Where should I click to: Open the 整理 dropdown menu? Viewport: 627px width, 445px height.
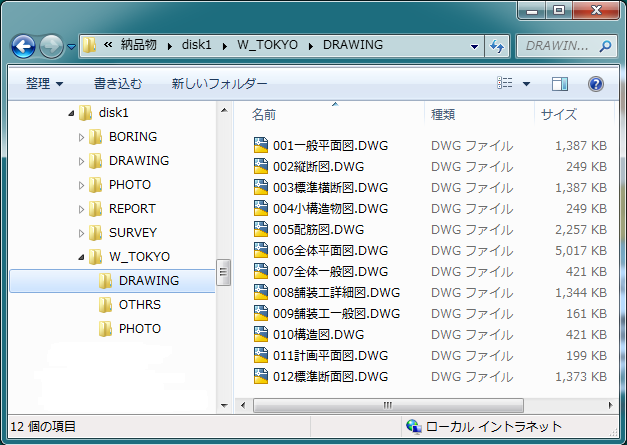pyautogui.click(x=45, y=83)
